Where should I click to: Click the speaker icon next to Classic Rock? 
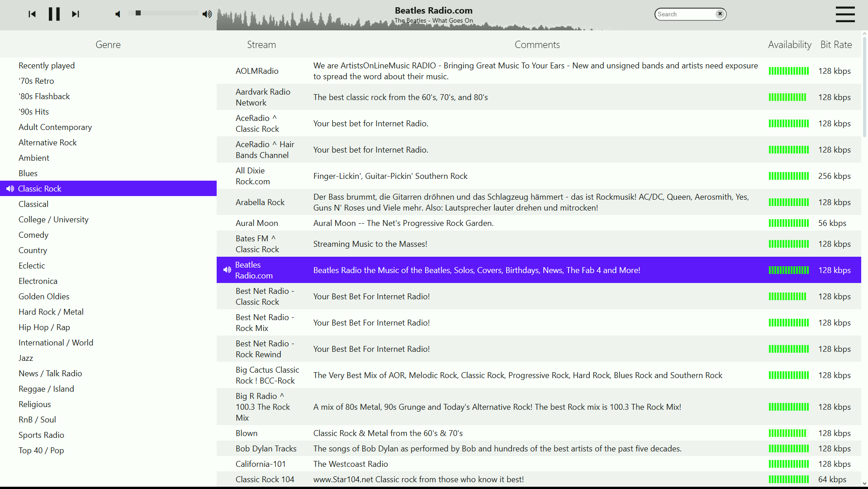[10, 188]
